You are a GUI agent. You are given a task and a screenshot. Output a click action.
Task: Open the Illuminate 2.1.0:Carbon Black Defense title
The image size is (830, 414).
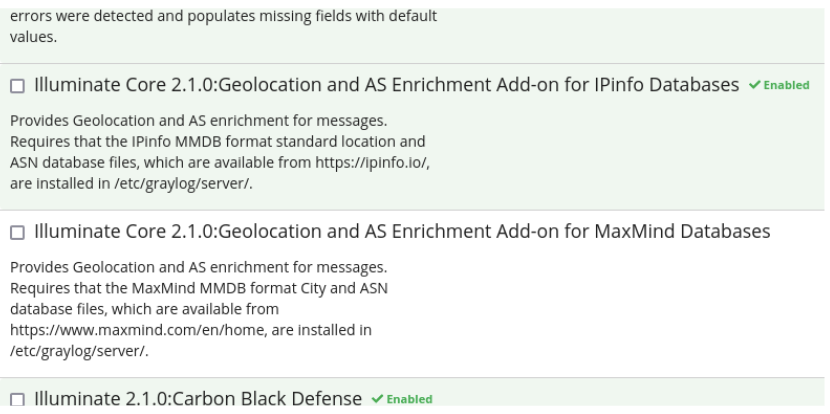[x=198, y=400]
